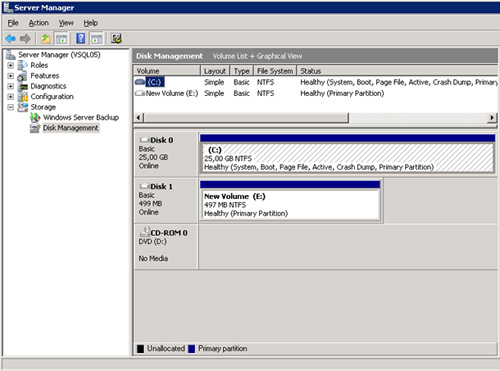Click 'Healthy (Primary Partition)' status in volume list
Screen dimensions: 500x371
click(x=342, y=93)
